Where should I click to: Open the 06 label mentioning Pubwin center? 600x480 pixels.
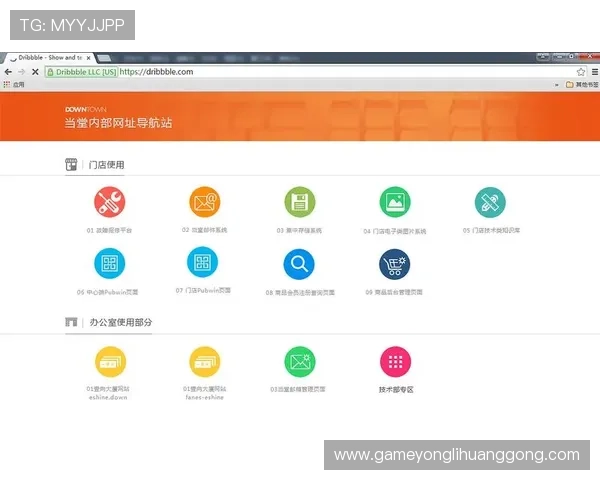point(108,292)
